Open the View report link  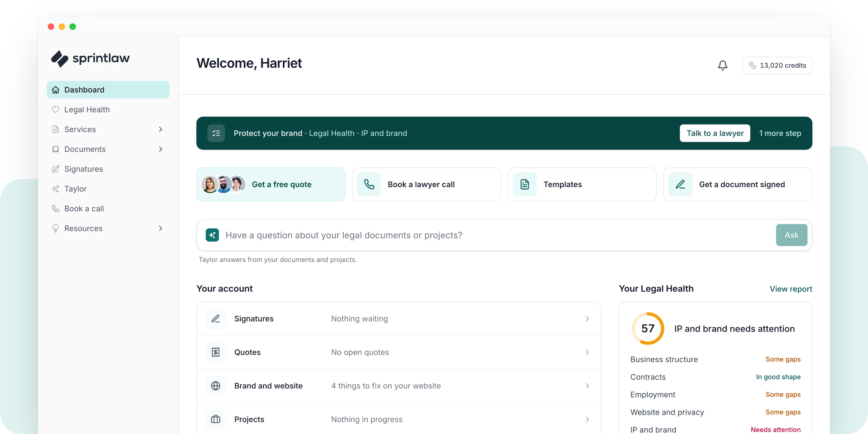tap(791, 289)
